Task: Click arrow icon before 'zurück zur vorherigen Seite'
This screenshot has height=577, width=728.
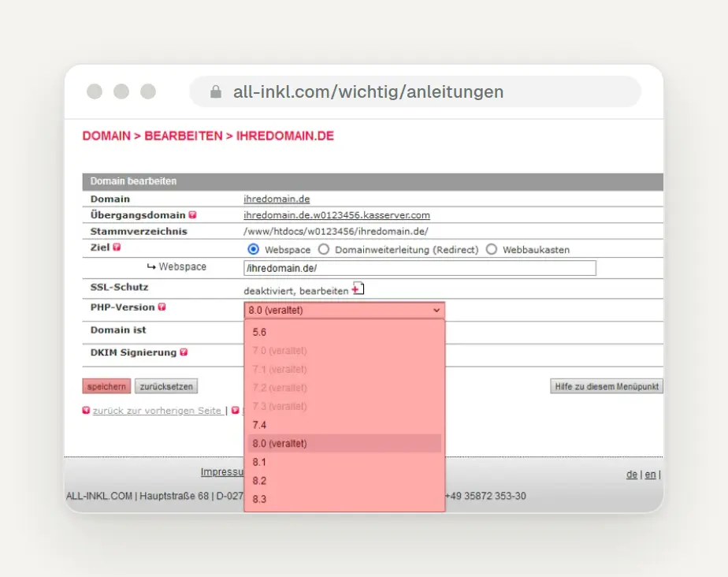Action: [x=86, y=410]
